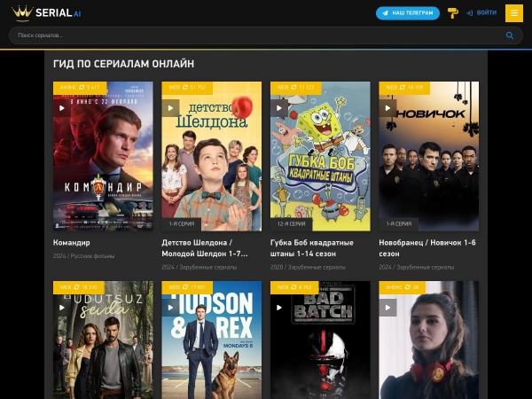Click the Войти login link
Viewport: 532px width, 399px height.
(x=481, y=13)
